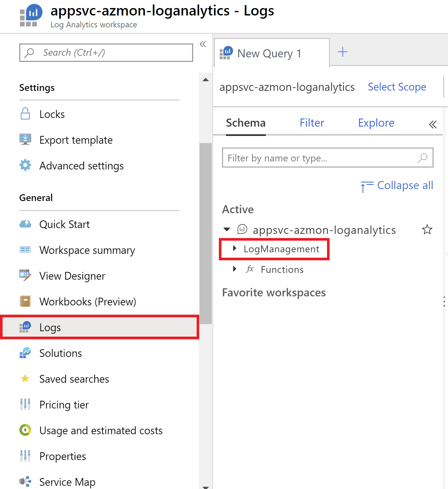Click the Select Scope link

[397, 87]
